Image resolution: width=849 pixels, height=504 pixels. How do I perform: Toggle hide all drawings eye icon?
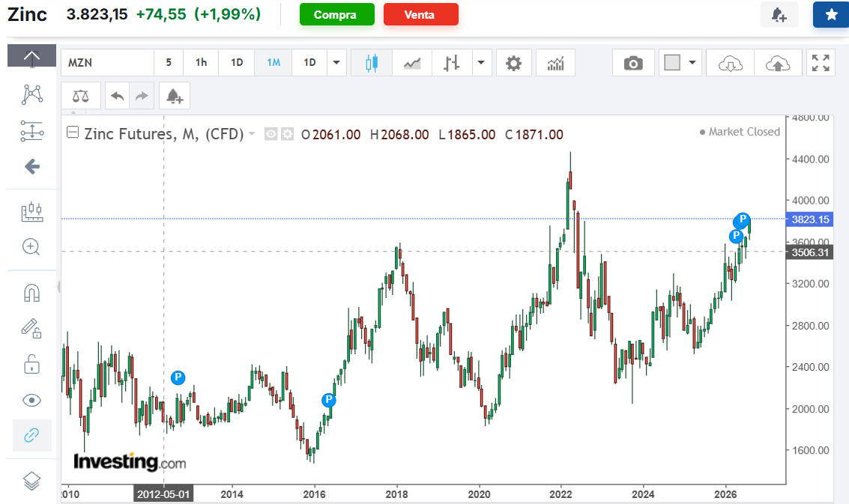(x=31, y=400)
